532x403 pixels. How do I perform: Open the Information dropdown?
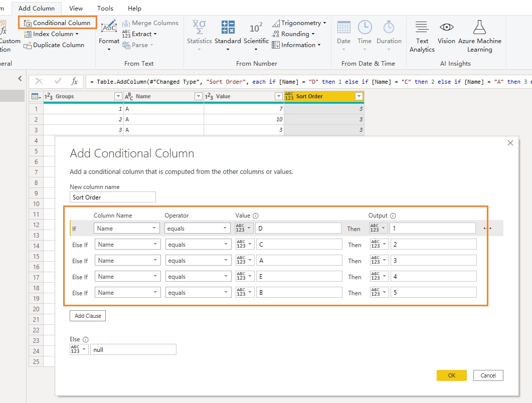coord(296,45)
